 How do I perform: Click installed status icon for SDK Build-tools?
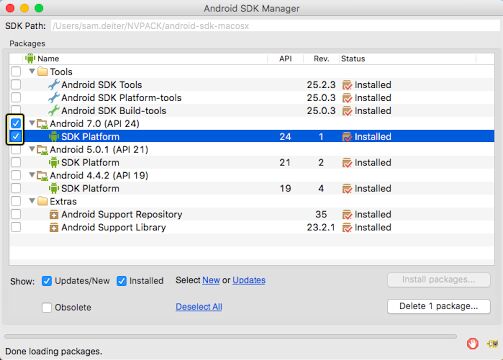pos(347,111)
